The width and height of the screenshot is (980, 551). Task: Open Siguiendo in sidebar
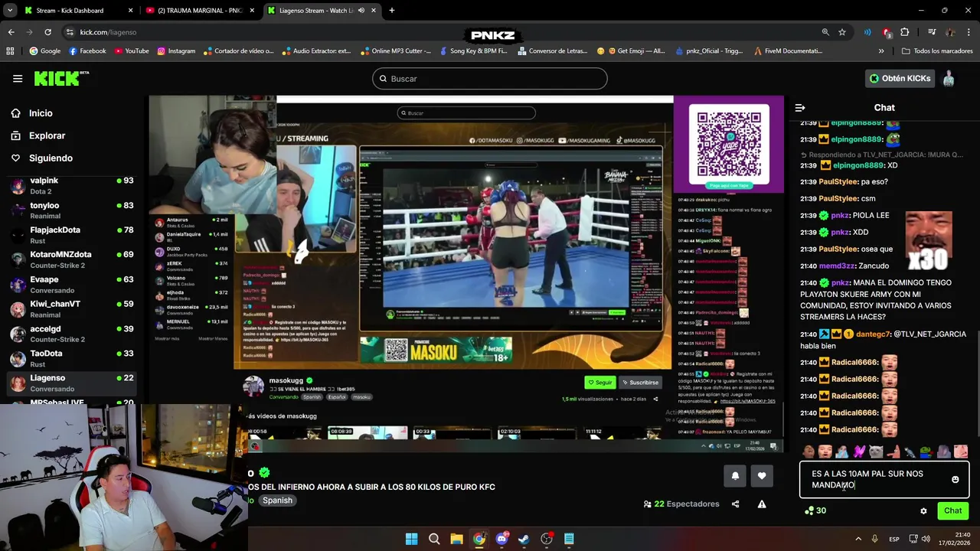point(42,158)
